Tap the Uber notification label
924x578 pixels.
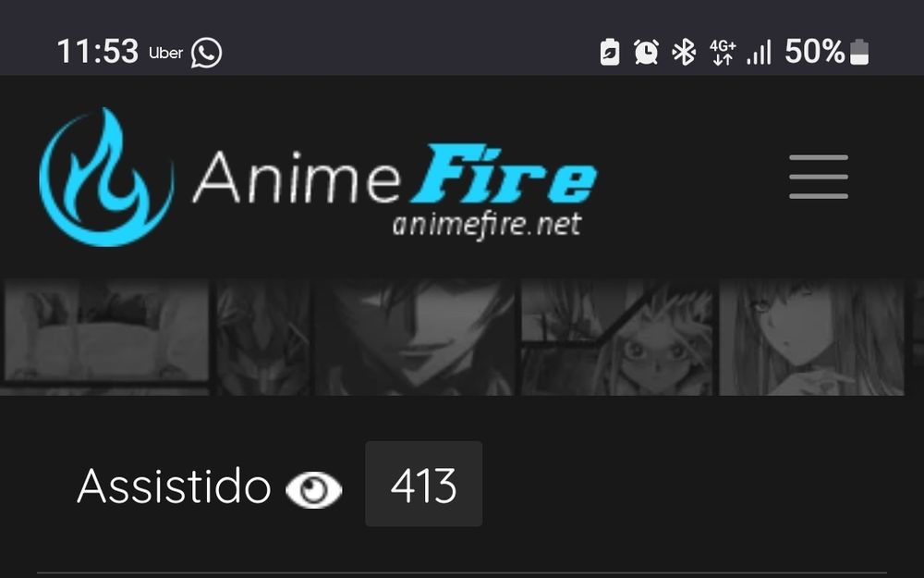tap(165, 53)
